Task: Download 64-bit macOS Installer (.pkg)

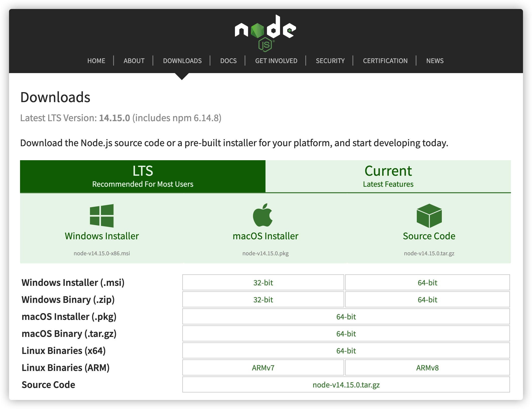Action: [346, 317]
